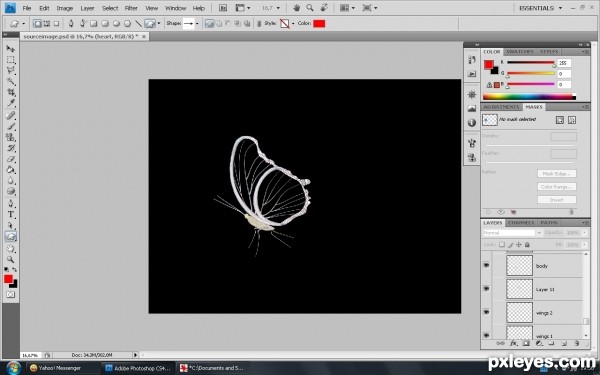Click the Line shape option in options bar
The width and height of the screenshot is (600, 375).
click(x=138, y=24)
